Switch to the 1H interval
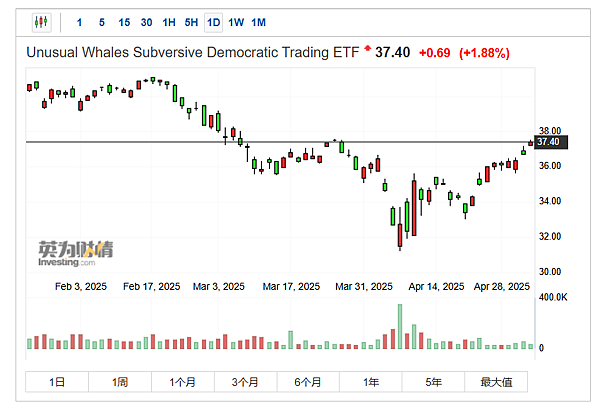 click(169, 23)
